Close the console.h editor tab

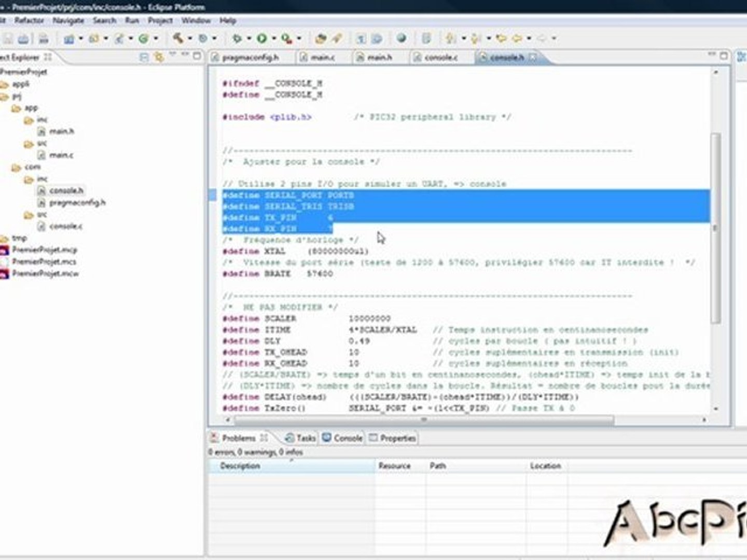(533, 57)
